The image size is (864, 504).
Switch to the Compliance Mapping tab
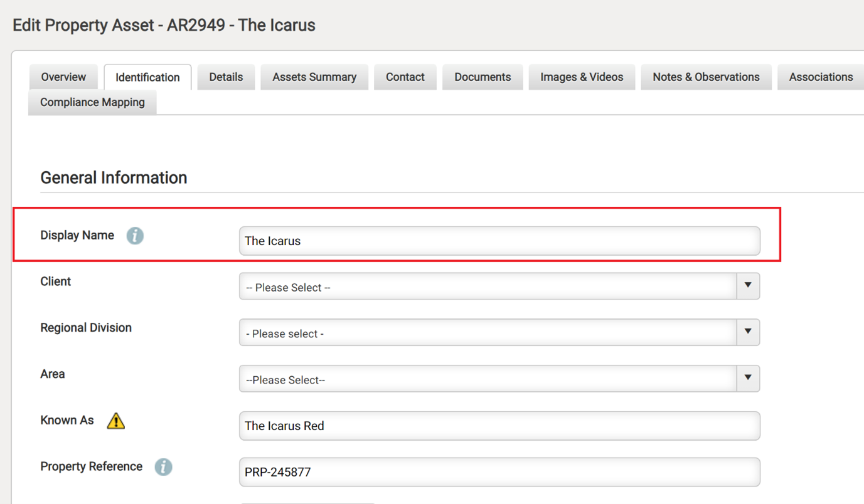(92, 102)
